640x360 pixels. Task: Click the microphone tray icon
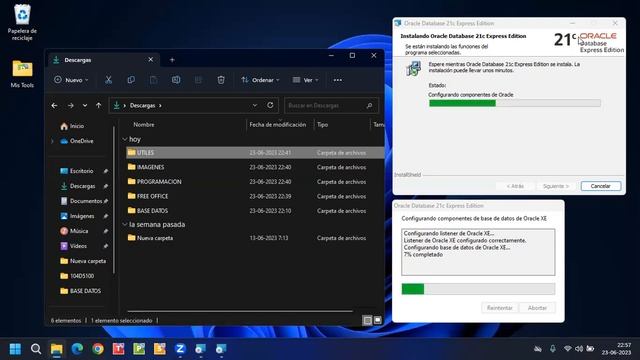click(x=552, y=349)
